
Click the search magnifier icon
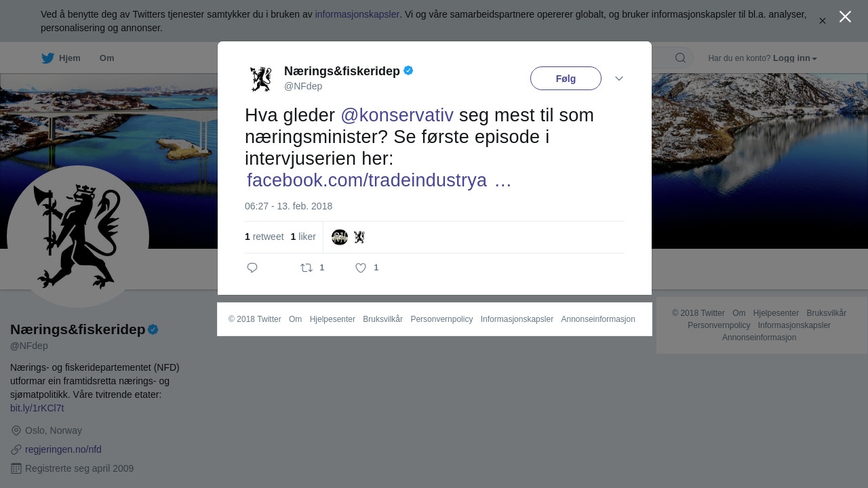(x=680, y=58)
